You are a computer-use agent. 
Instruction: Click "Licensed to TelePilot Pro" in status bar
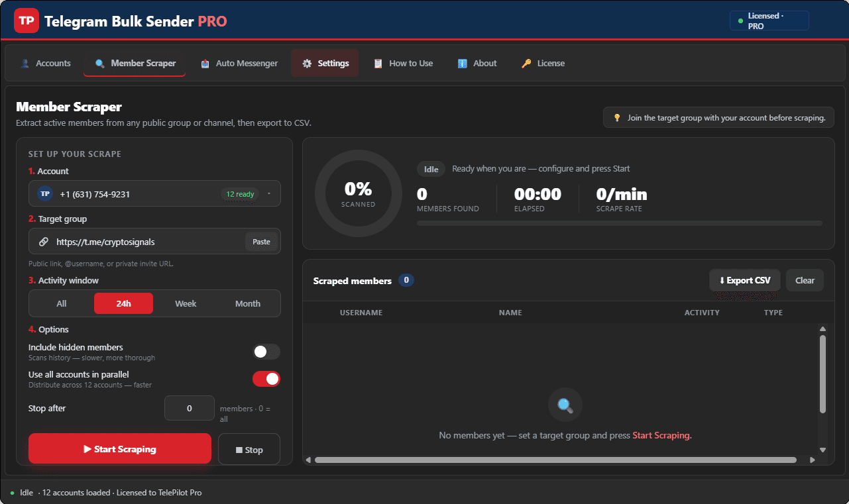(x=160, y=493)
